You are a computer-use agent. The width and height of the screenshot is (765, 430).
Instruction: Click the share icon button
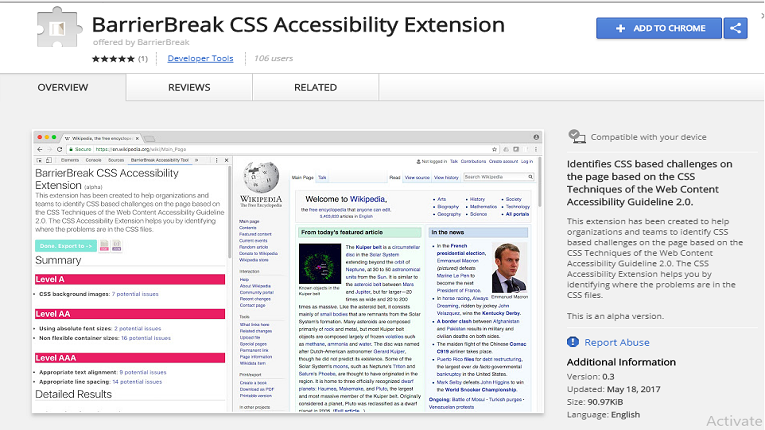pyautogui.click(x=735, y=28)
